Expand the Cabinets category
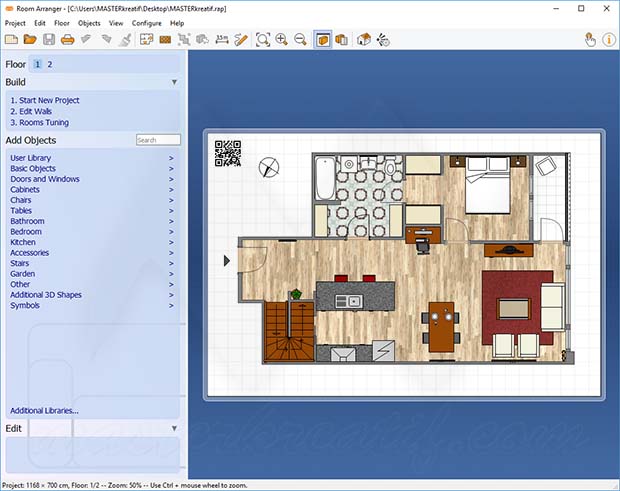 (92, 189)
